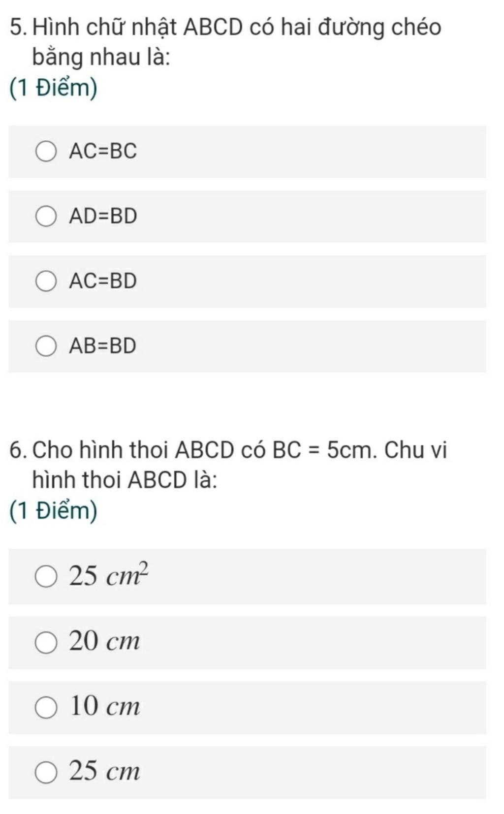Click question 6 text about hình thoi
This screenshot has height=814, width=504.
click(228, 464)
